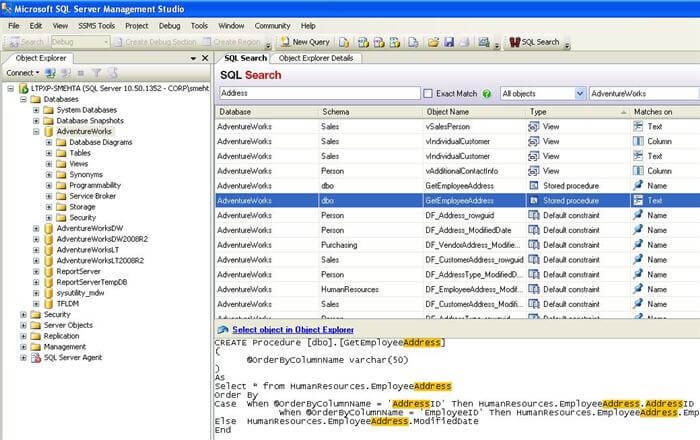Image resolution: width=700 pixels, height=440 pixels.
Task: Sort results by the Matches on header
Action: point(664,112)
